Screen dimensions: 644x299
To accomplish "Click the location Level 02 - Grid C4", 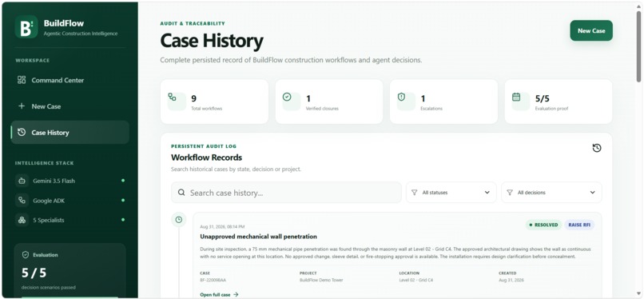I will (415, 280).
